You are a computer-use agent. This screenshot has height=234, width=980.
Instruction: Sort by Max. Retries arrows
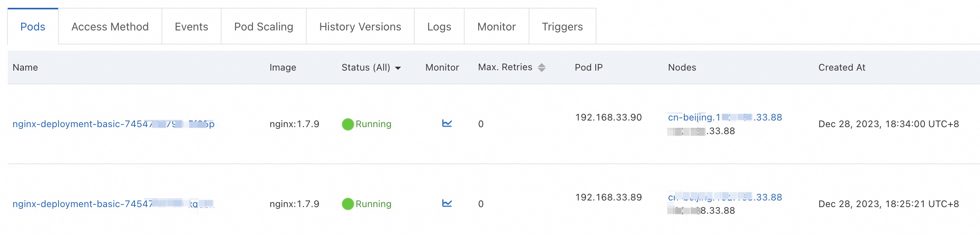click(541, 67)
